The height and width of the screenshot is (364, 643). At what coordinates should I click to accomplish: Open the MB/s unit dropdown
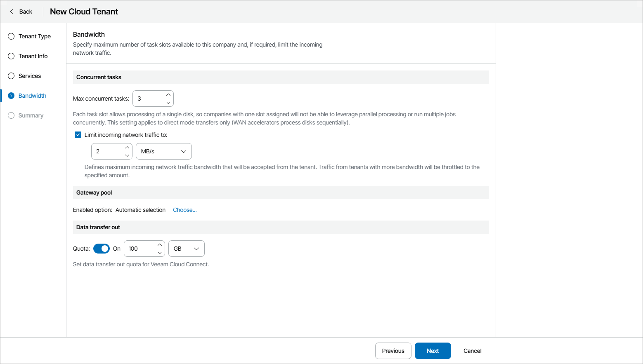[x=164, y=151]
